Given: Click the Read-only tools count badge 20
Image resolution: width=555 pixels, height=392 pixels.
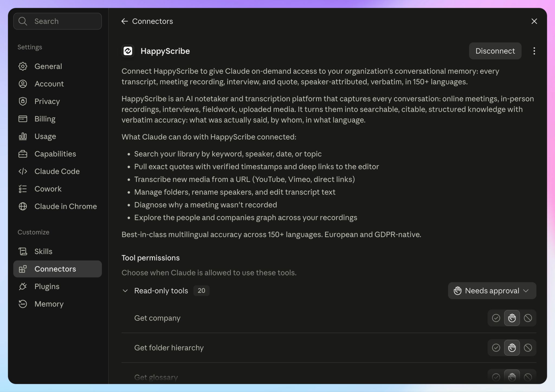Looking at the screenshot, I should coord(201,291).
